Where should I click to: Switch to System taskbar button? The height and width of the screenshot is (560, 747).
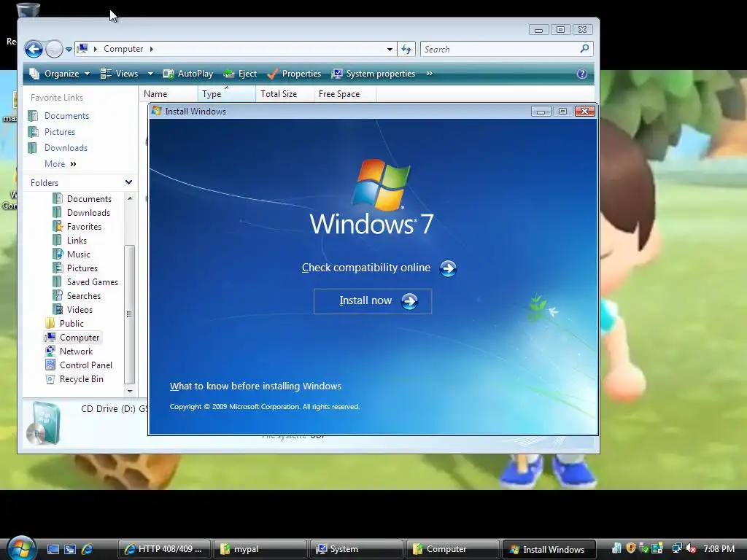(357, 549)
